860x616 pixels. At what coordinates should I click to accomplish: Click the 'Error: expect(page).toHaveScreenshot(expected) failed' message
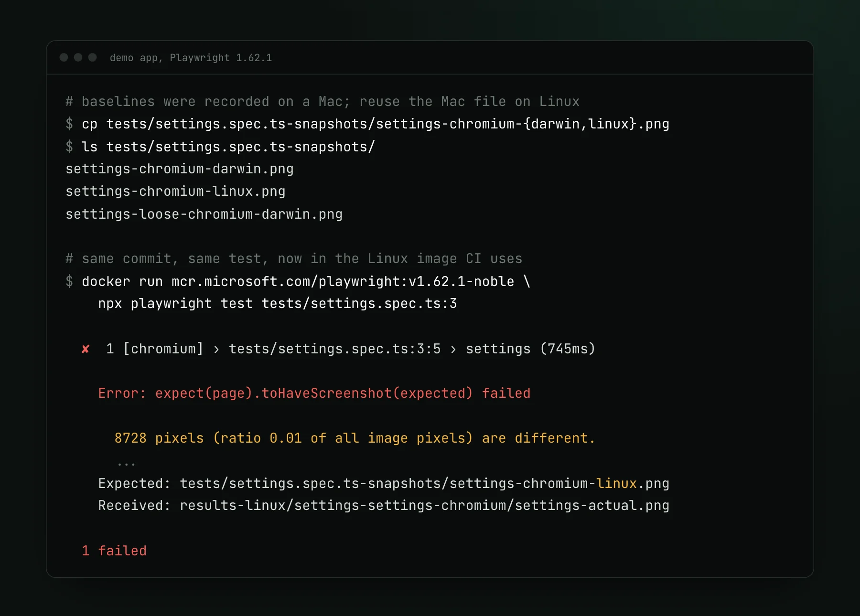coord(314,393)
